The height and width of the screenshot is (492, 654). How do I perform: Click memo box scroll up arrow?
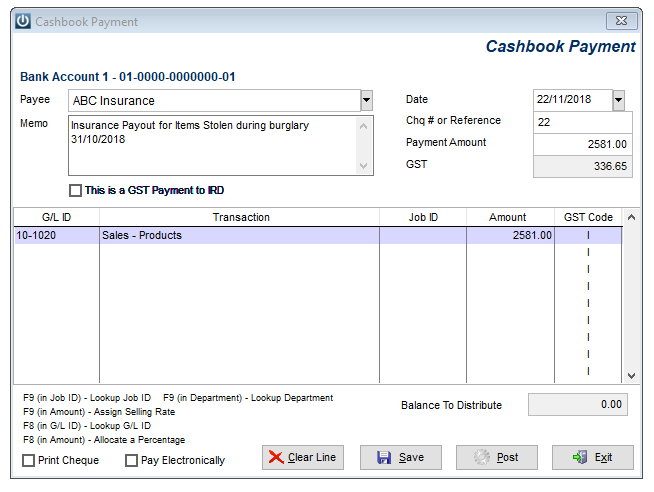click(x=363, y=126)
